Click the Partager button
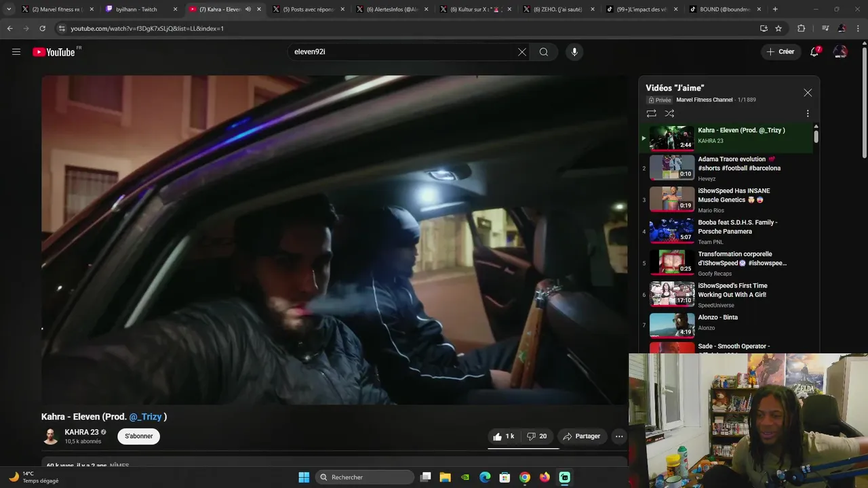868x488 pixels. (581, 436)
